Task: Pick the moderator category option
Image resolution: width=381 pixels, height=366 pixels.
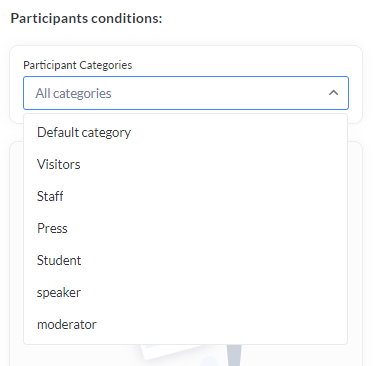Action: coord(185,324)
